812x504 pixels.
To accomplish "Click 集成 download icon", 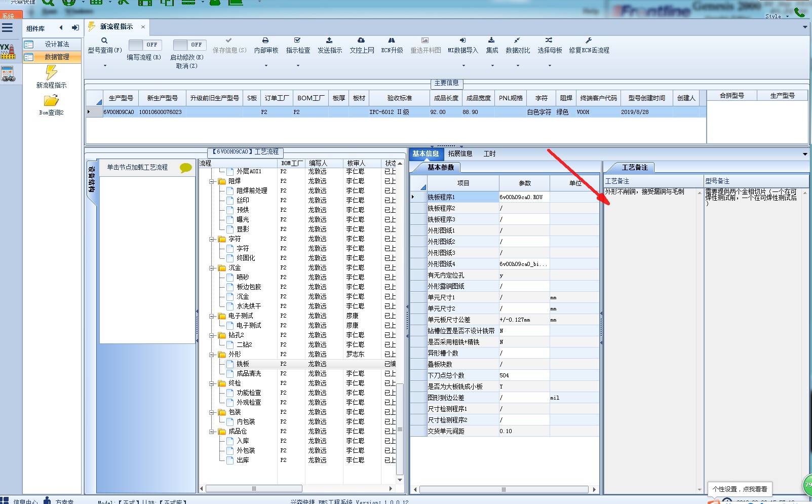I will [491, 40].
